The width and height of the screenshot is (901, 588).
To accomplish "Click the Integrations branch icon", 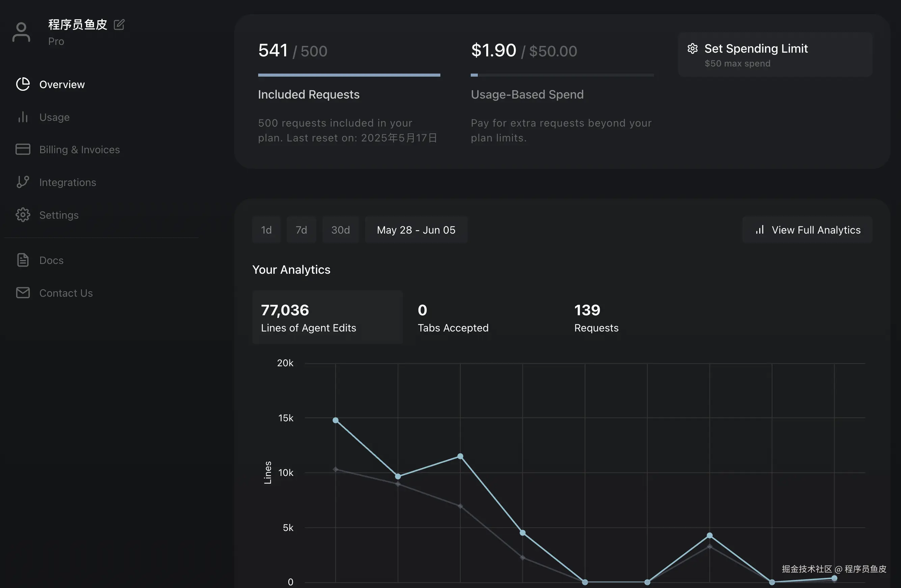I will coord(23,182).
